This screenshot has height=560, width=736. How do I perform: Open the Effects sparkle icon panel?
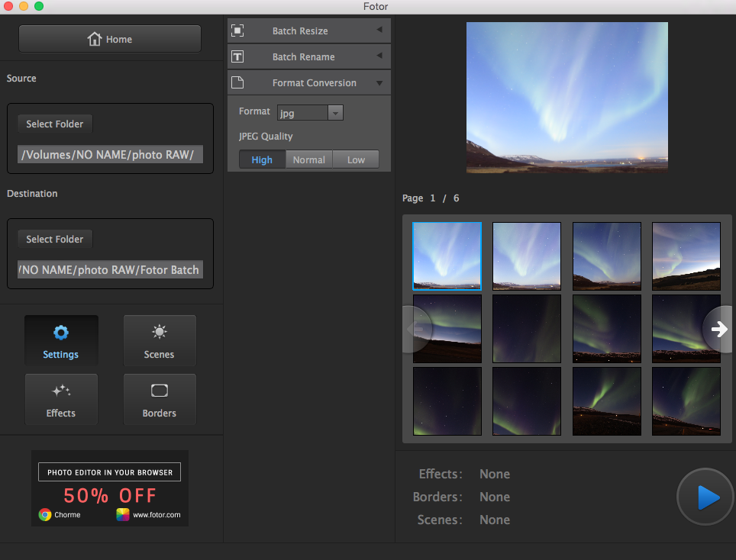click(61, 400)
